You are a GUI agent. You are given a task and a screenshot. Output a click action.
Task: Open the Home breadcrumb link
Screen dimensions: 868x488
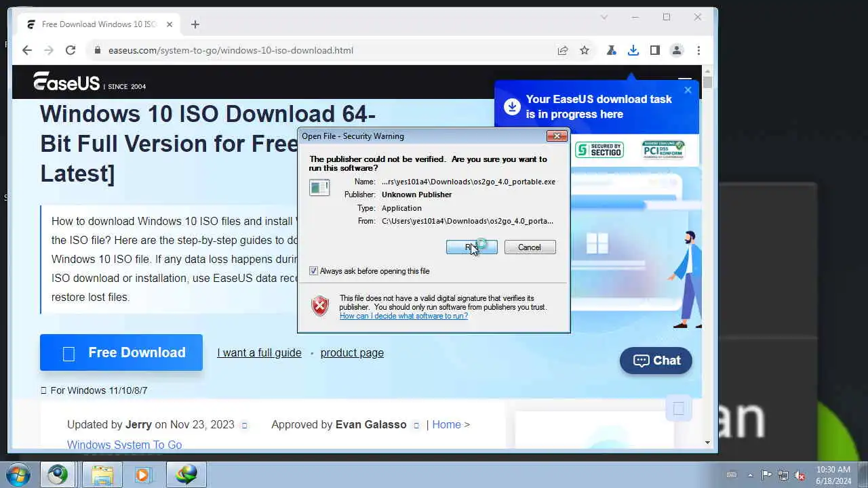tap(446, 424)
